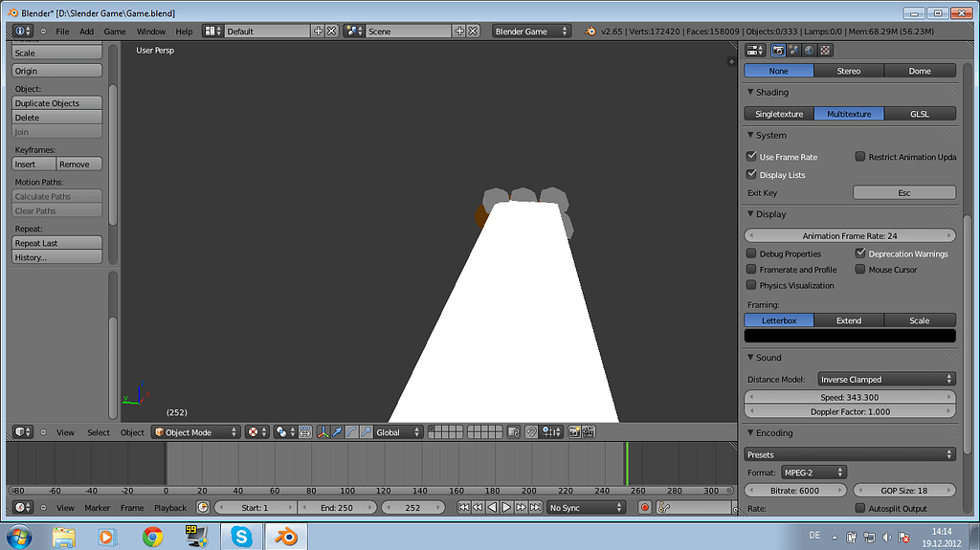Image resolution: width=980 pixels, height=550 pixels.
Task: Toggle the 3D manipulator axes icon
Action: coord(323,432)
